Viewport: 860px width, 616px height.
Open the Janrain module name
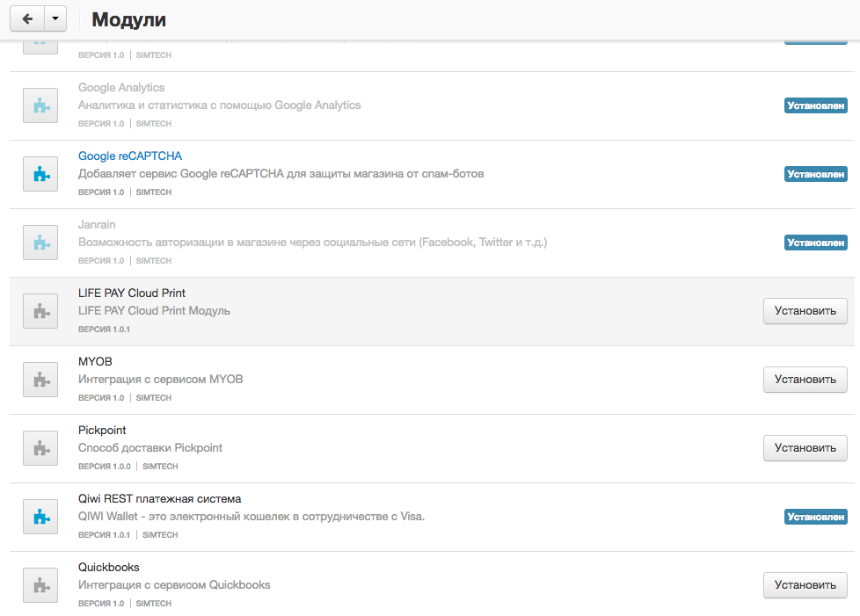click(97, 225)
